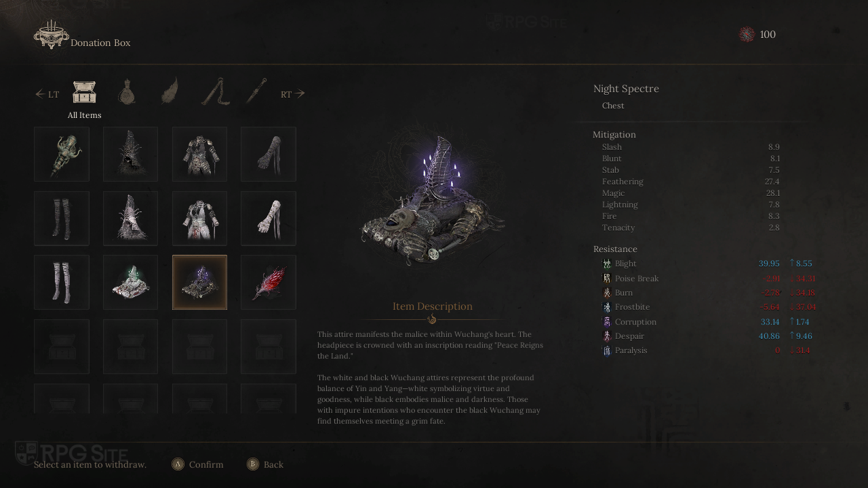Switch to the feather category icon
The image size is (868, 488).
[170, 91]
